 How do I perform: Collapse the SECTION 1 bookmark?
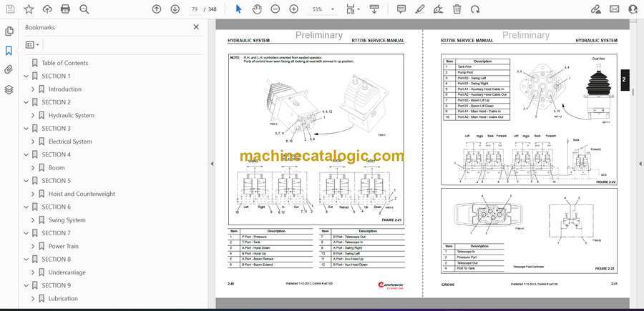(x=26, y=76)
